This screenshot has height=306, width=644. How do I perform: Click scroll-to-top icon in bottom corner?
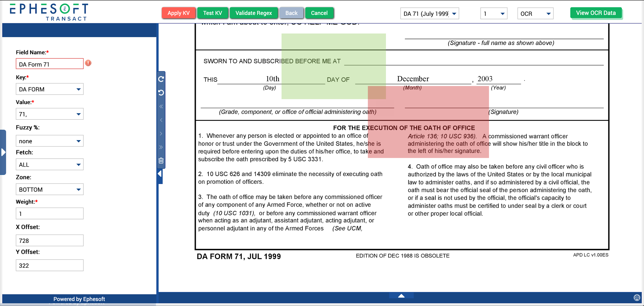pyautogui.click(x=637, y=297)
